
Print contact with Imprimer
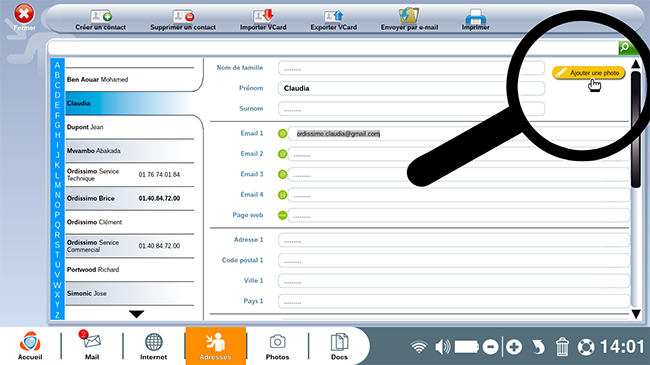click(475, 20)
